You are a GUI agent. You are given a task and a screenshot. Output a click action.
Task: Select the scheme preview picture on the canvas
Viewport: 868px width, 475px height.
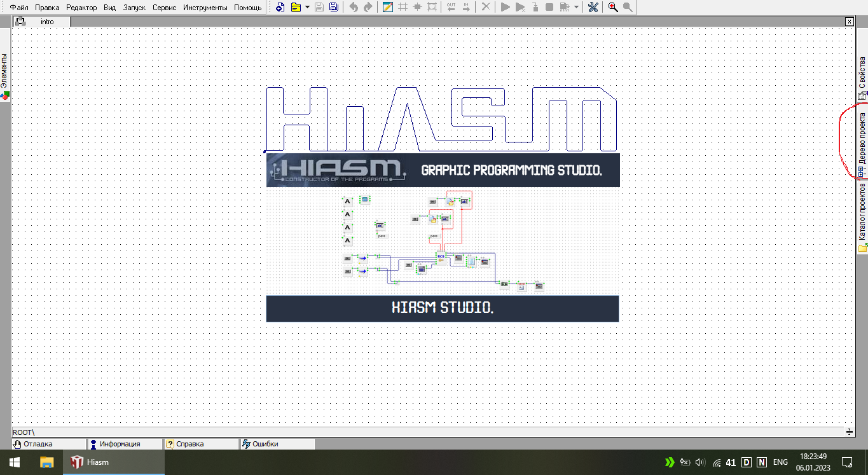(443, 241)
